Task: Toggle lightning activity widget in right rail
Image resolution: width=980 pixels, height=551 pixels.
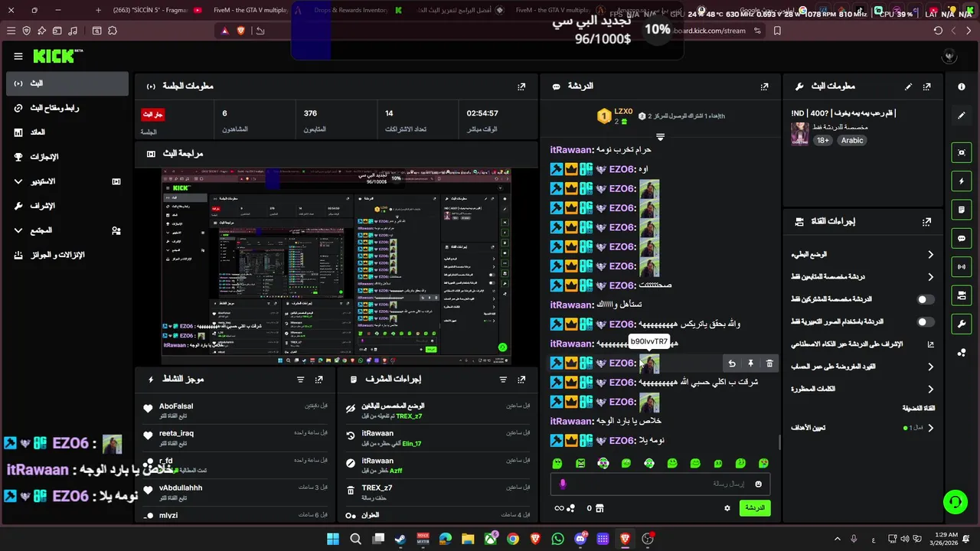Action: pyautogui.click(x=962, y=181)
